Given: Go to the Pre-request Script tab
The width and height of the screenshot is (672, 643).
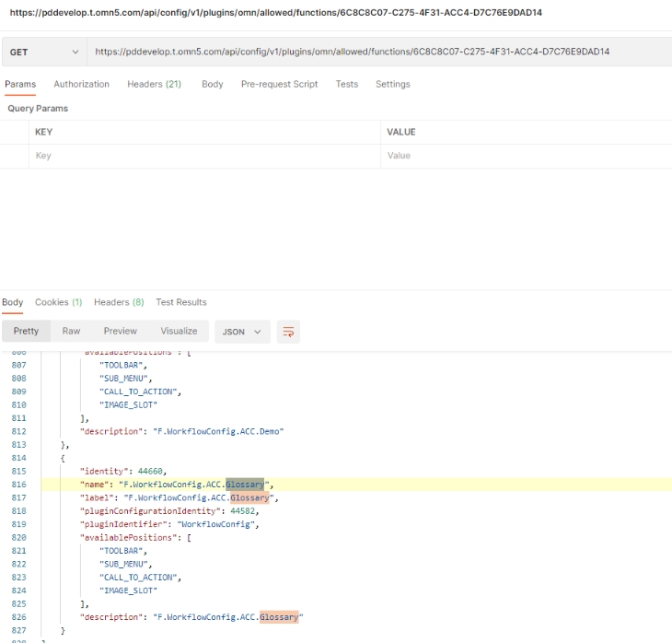Looking at the screenshot, I should (x=279, y=84).
